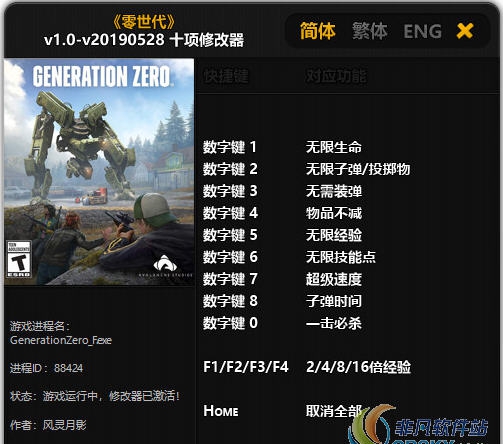This screenshot has width=503, height=444.
Task: Select the 数字键 4 hotkey label
Action: [230, 213]
